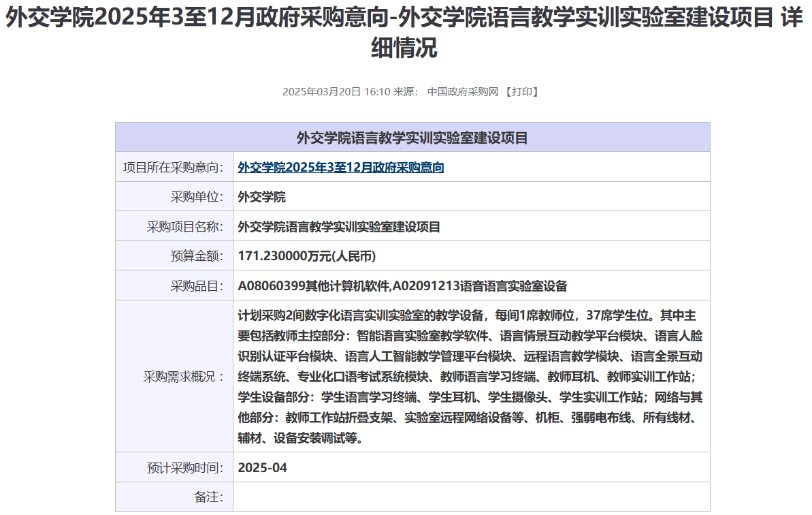Screen dimensions: 812x515
Task: Select the 外交学院 purchasing unit value
Action: (262, 198)
